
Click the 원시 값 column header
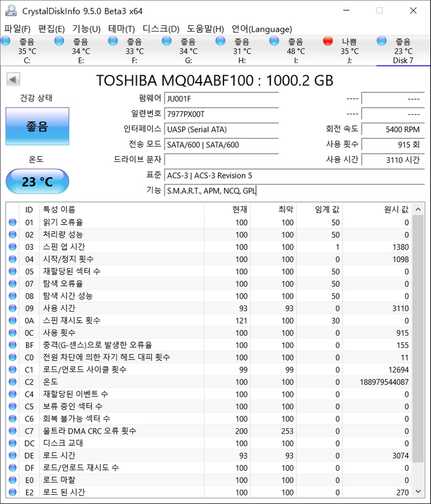point(377,210)
